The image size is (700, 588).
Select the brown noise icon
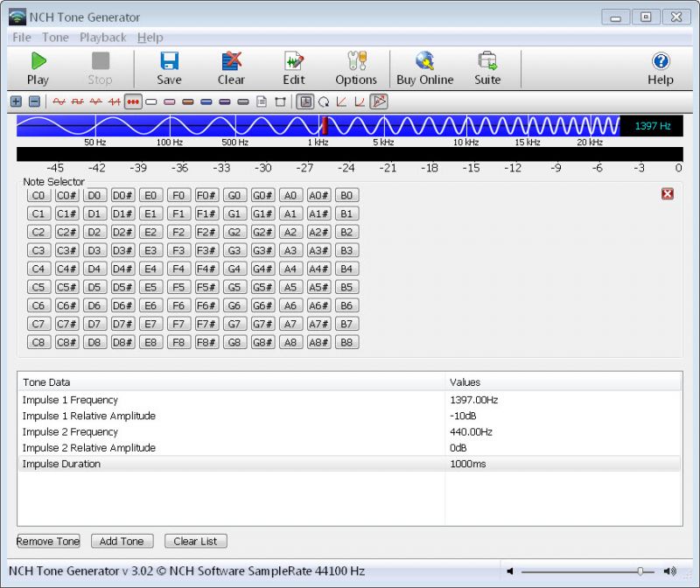pyautogui.click(x=188, y=101)
